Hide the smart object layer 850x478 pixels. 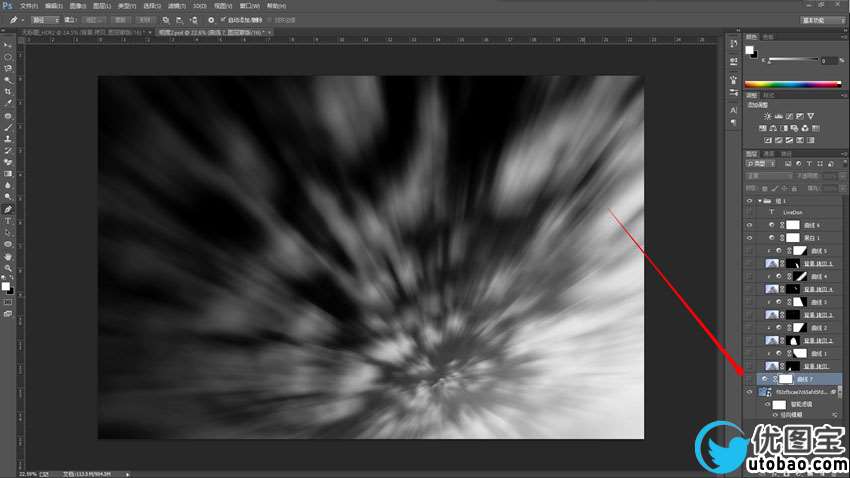[749, 392]
